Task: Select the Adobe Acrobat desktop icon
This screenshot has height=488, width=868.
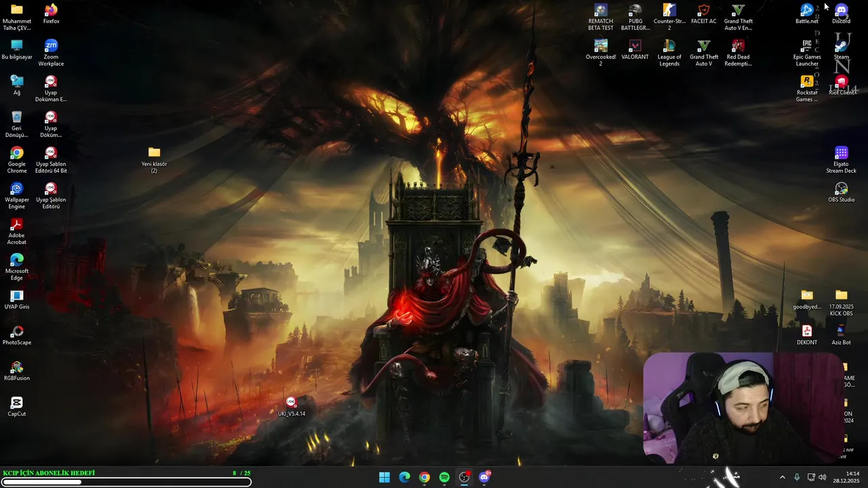Action: 17,232
